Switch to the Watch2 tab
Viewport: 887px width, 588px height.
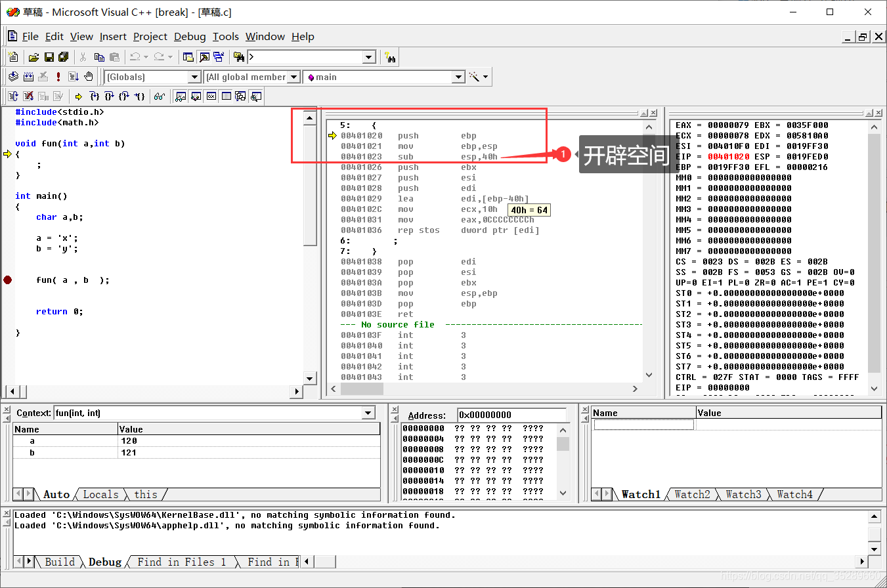coord(692,495)
